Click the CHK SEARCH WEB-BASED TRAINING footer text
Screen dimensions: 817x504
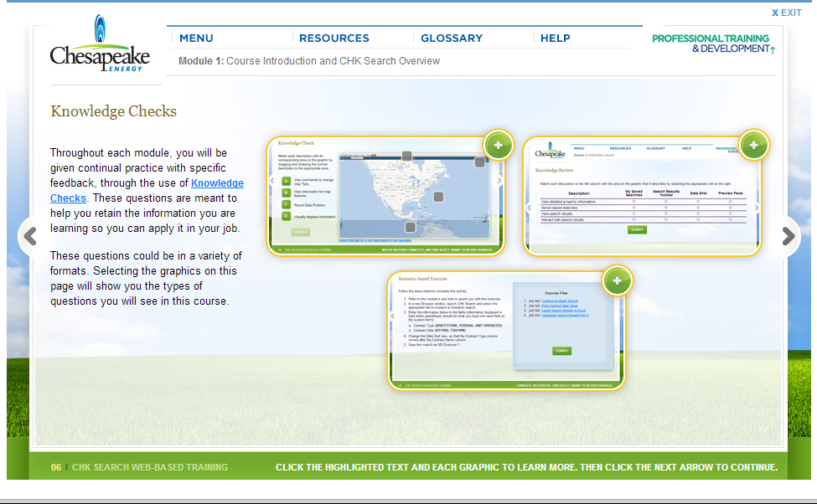tap(150, 467)
